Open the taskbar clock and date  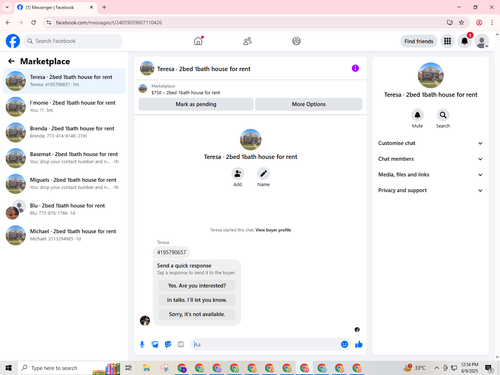coord(470,368)
